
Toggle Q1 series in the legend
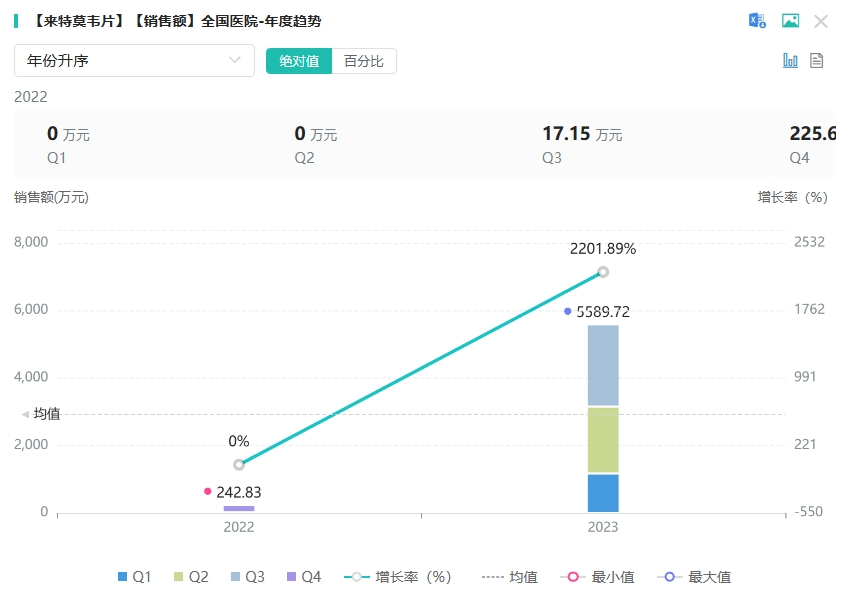(x=135, y=577)
